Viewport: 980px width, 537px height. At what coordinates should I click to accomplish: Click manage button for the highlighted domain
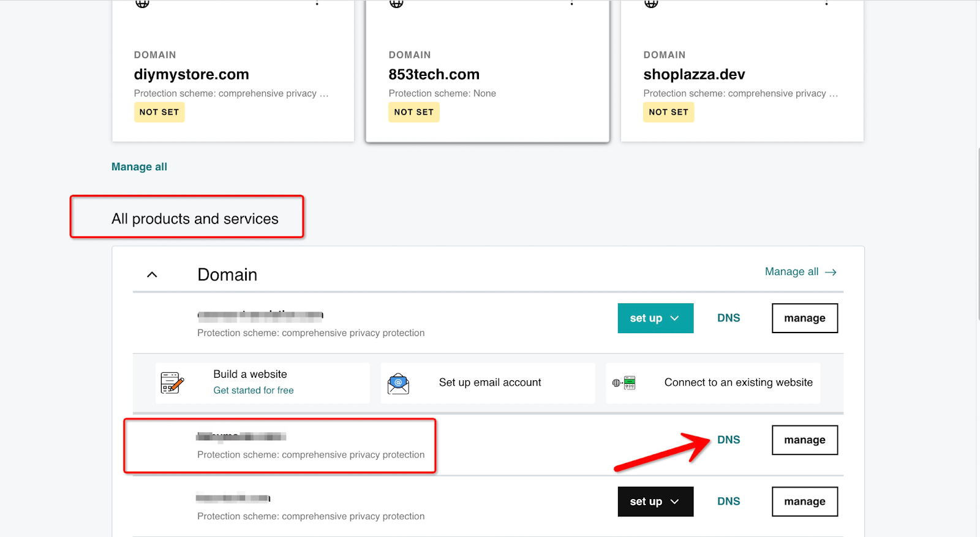[805, 440]
